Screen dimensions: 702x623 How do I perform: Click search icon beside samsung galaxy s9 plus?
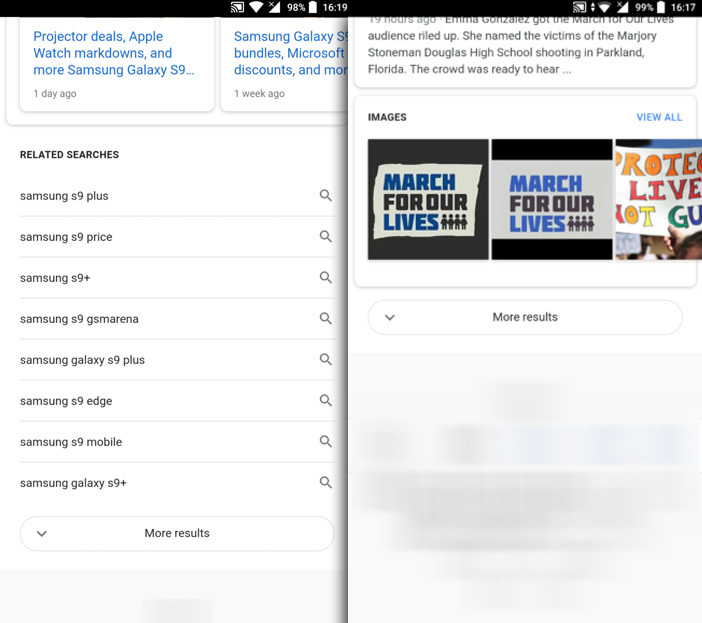click(x=325, y=360)
